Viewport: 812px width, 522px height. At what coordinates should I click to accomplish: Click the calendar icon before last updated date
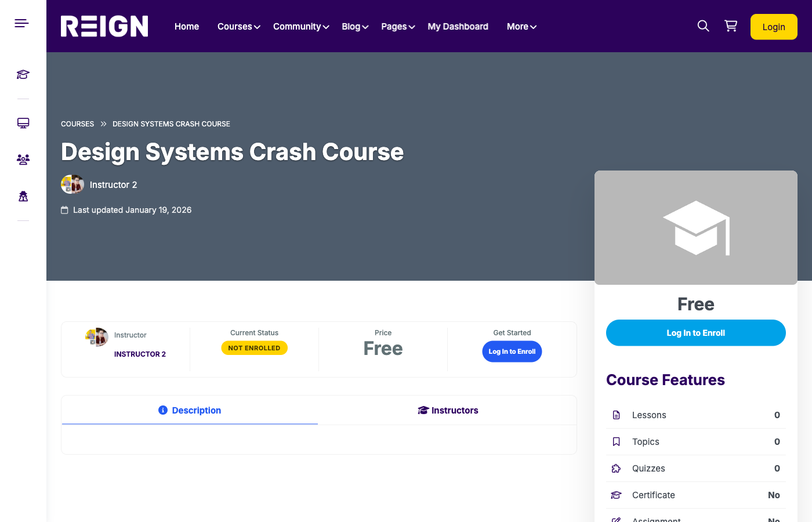pyautogui.click(x=64, y=210)
